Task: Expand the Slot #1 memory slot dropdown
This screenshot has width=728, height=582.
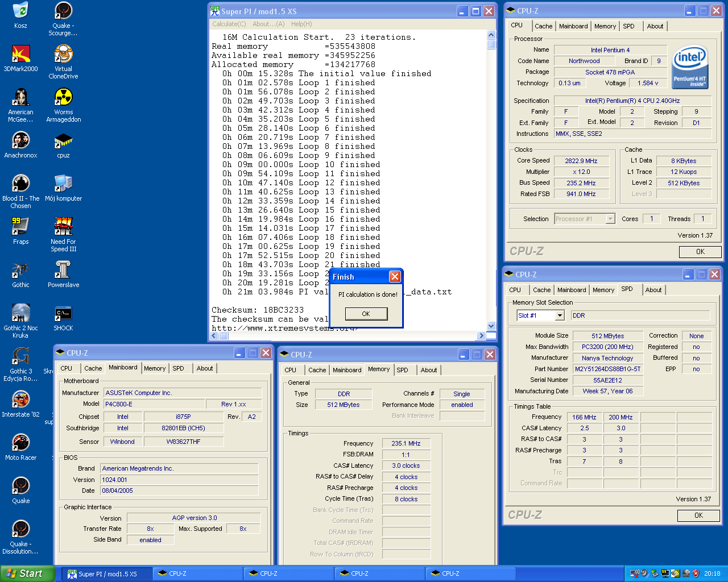Action: point(560,315)
